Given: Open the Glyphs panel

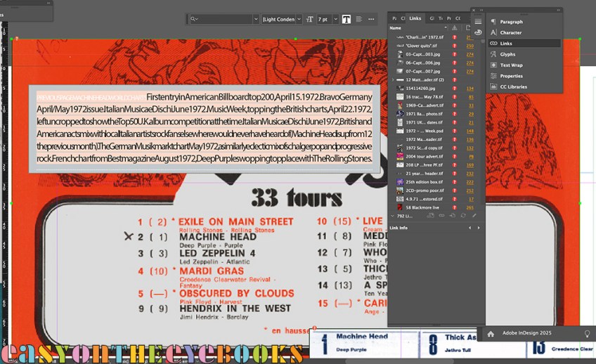Looking at the screenshot, I should (x=507, y=54).
